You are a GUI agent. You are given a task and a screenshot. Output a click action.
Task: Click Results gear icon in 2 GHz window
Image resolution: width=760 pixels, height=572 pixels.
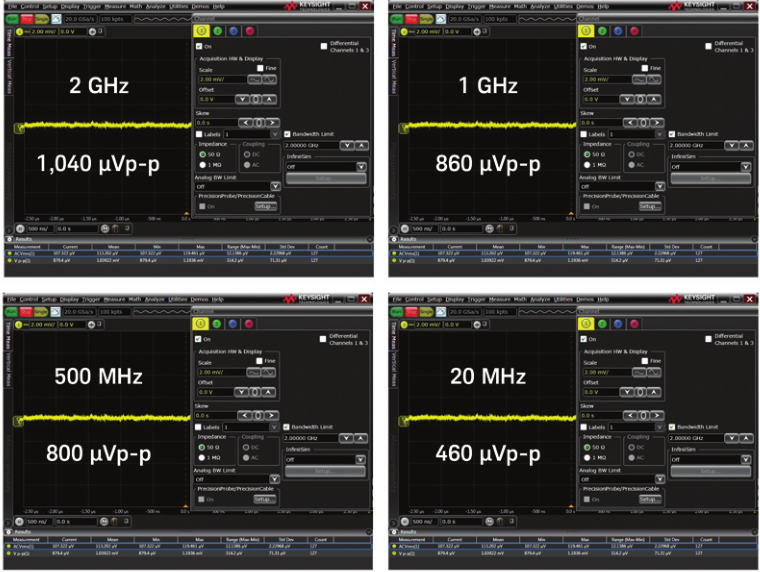tap(9, 239)
